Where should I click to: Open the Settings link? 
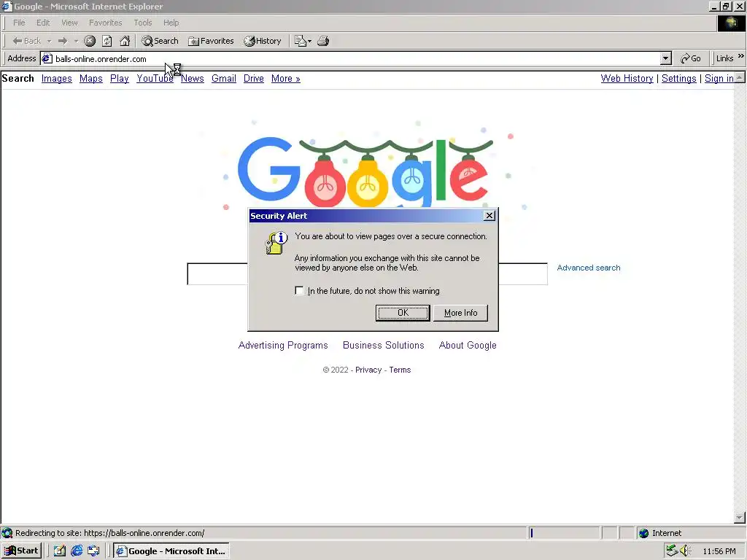click(x=679, y=79)
